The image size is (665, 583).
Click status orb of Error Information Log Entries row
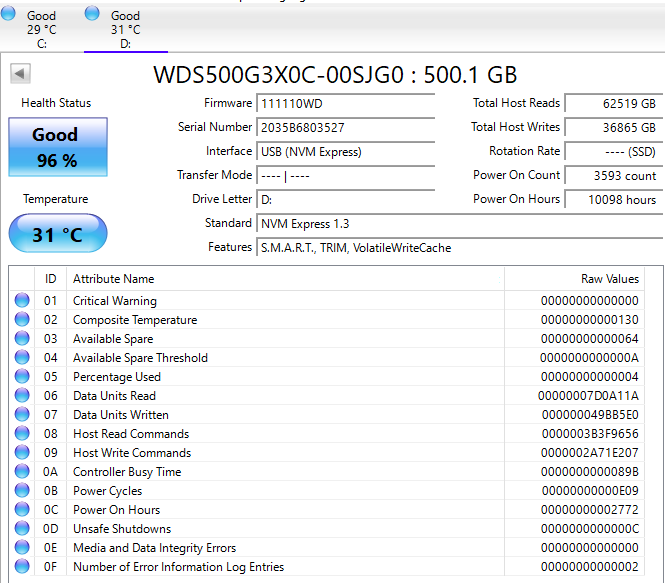coord(22,566)
